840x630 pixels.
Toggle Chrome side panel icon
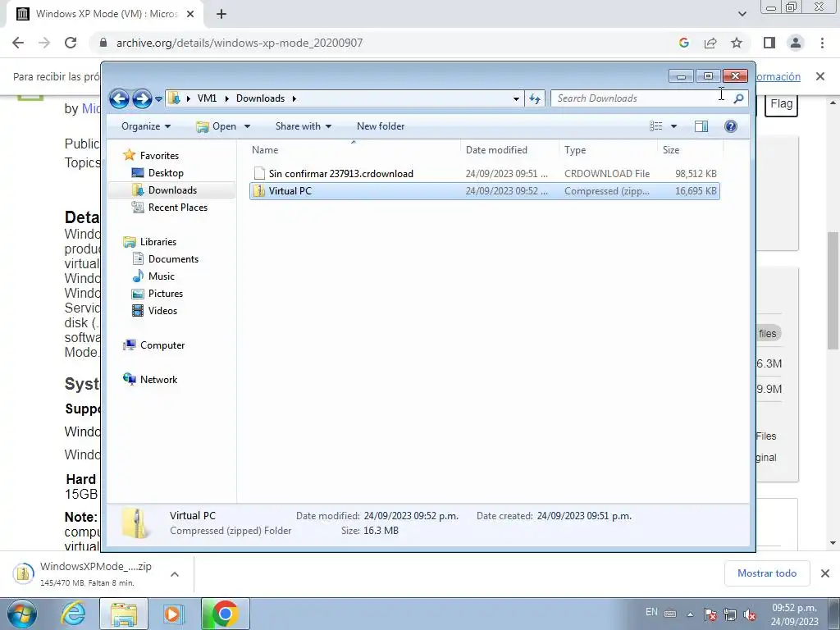[769, 43]
